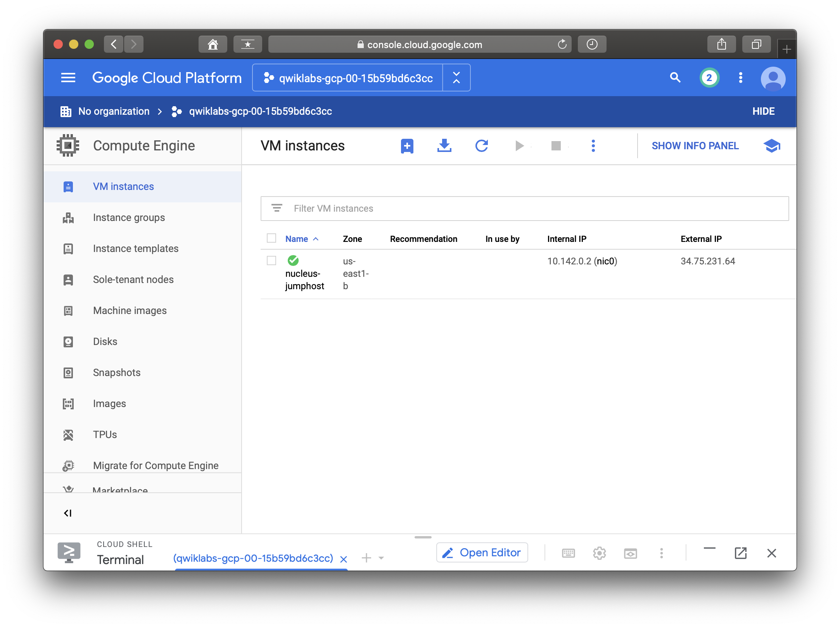Screen dimensions: 840x628
Task: Sort instances by the Name column
Action: (x=297, y=239)
